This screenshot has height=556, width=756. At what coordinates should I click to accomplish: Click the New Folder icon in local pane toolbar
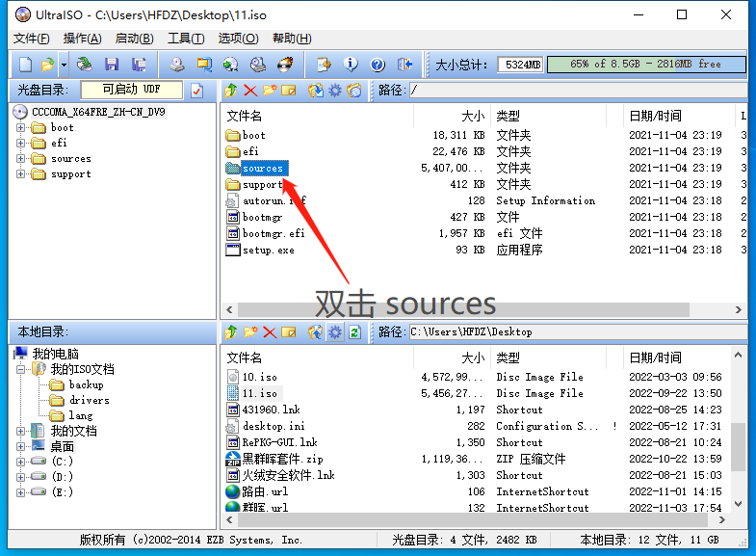pyautogui.click(x=250, y=331)
